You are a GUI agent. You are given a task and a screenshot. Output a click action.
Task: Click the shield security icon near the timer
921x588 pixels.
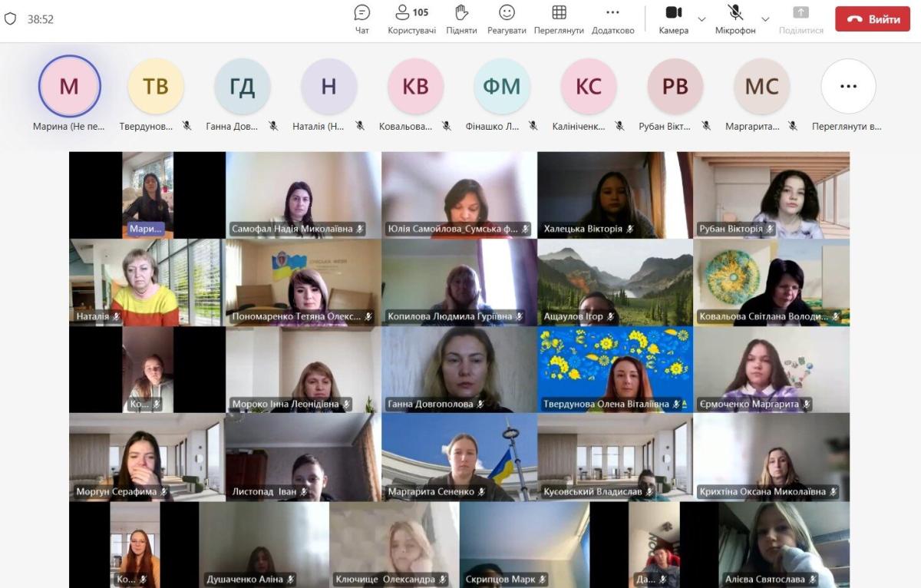click(x=10, y=19)
